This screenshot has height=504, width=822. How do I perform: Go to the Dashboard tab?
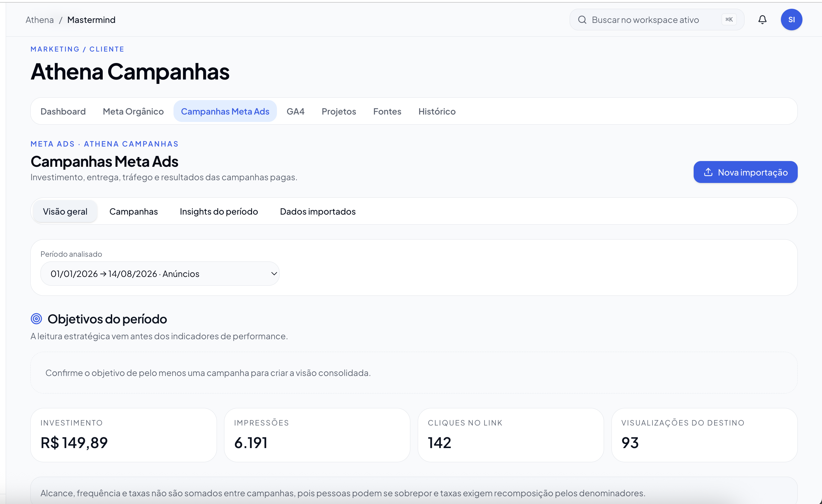[x=63, y=111]
